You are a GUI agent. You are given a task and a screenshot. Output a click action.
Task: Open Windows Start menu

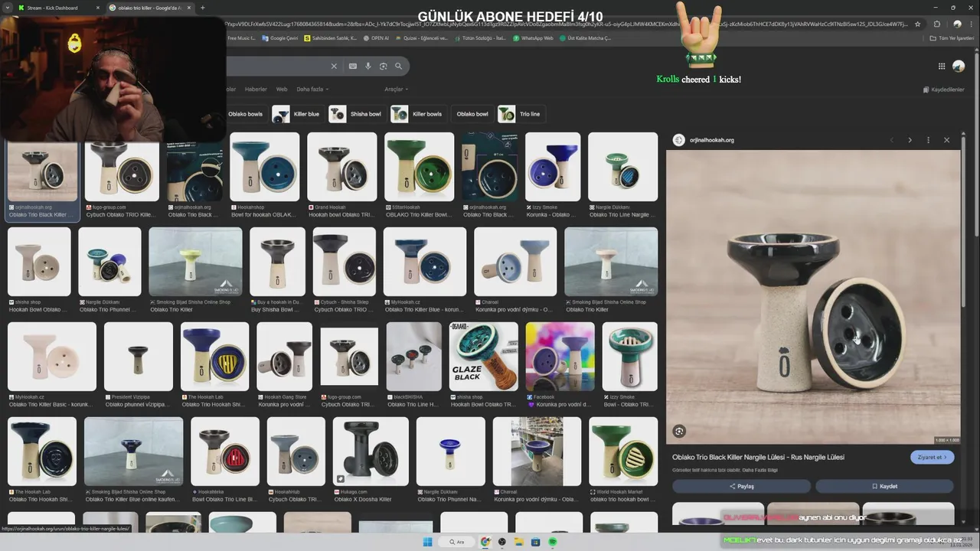click(x=428, y=542)
